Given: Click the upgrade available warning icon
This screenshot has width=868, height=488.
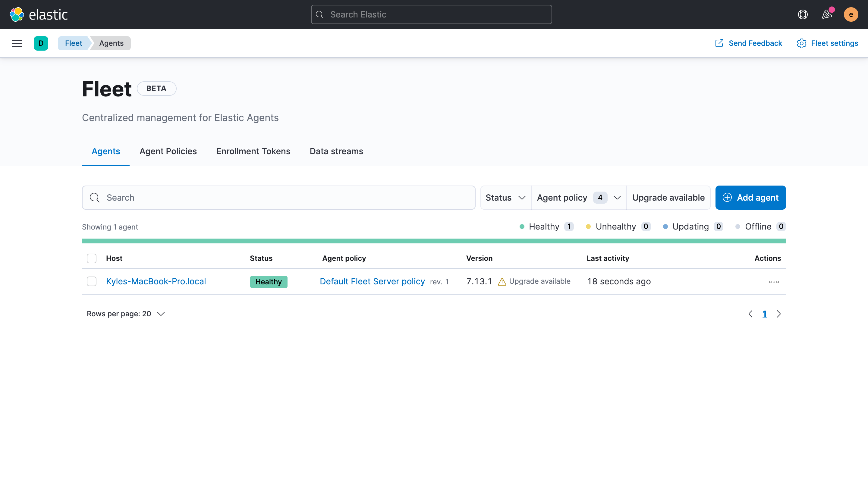Looking at the screenshot, I should tap(502, 282).
